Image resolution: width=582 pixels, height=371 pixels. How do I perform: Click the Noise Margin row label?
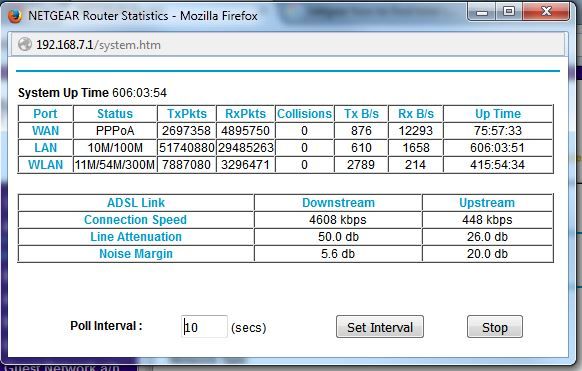click(136, 254)
